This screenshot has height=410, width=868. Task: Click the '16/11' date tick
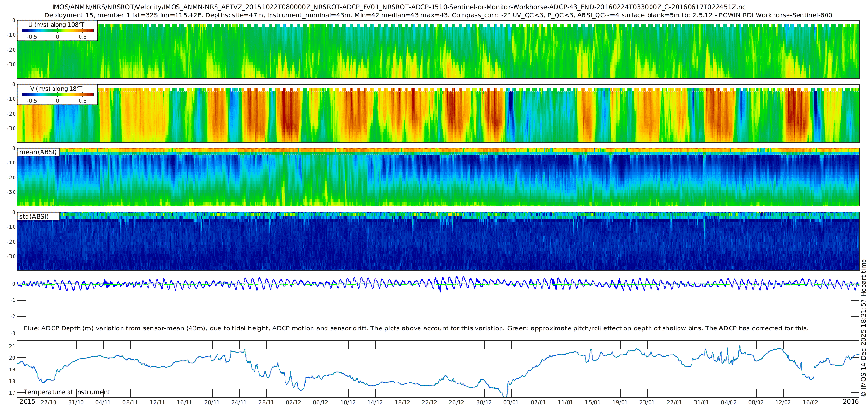185,403
